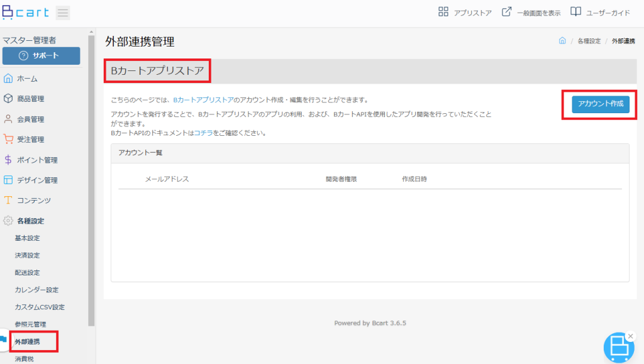Image resolution: width=644 pixels, height=364 pixels.
Task: Open 受注管理 menu item
Action: pyautogui.click(x=30, y=140)
